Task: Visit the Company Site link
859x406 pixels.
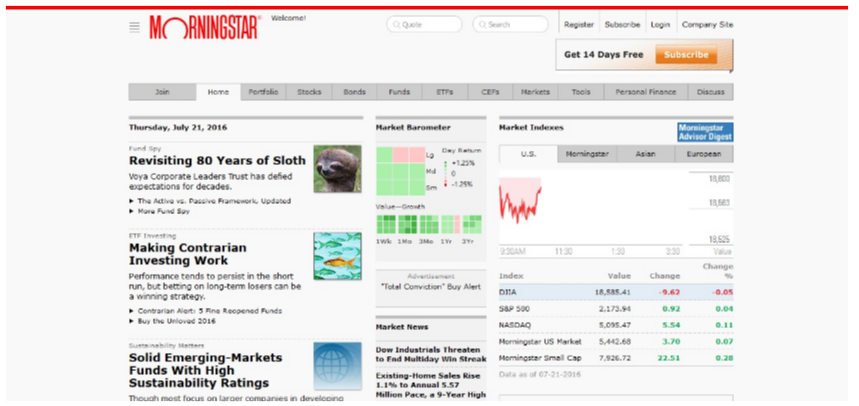Action: click(x=707, y=25)
